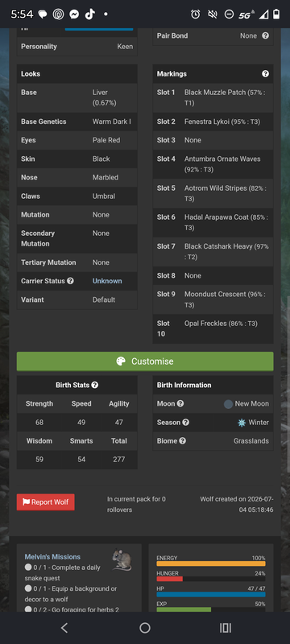Select the Antumbra Ornate Waves marking
The image size is (290, 644).
[222, 164]
